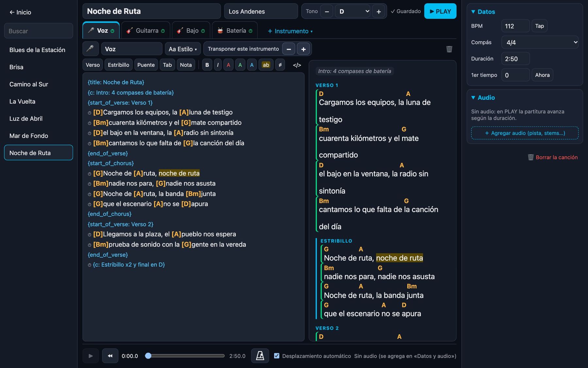Click Tap tempo button
Viewport: 588px width, 368px height.
[x=540, y=26]
